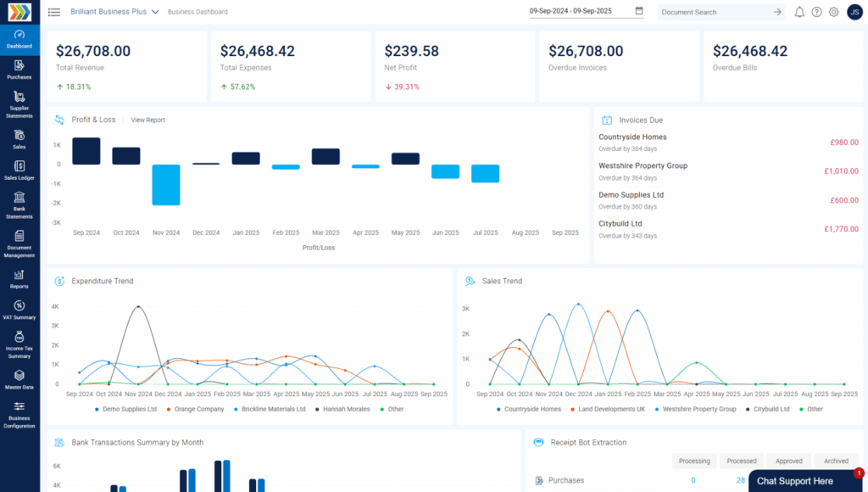Click the Expenditure Trend icon
The image size is (868, 492).
59,281
